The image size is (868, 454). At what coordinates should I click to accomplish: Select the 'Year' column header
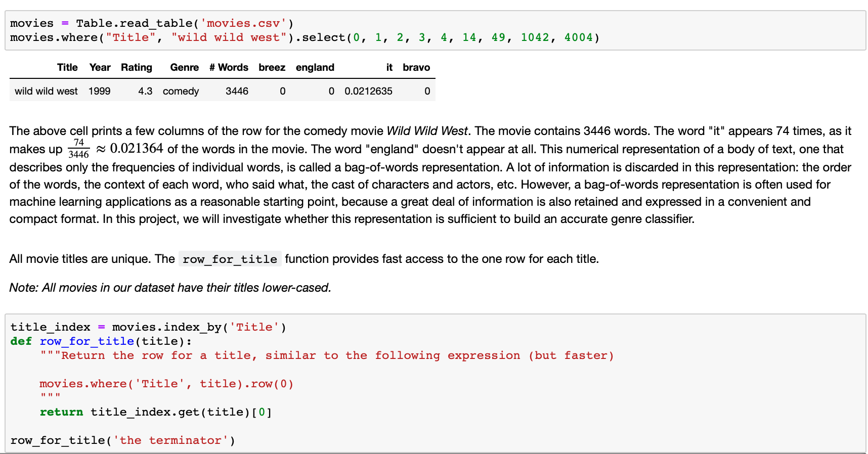click(100, 67)
